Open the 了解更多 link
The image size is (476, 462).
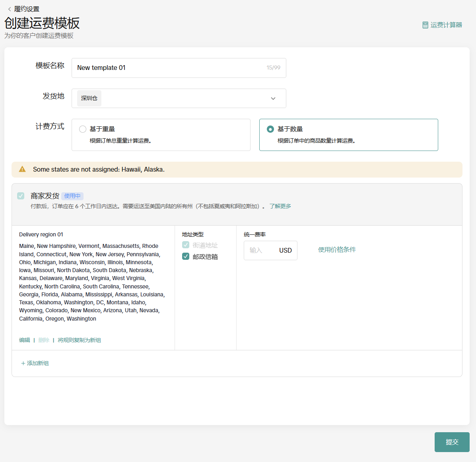pos(280,206)
